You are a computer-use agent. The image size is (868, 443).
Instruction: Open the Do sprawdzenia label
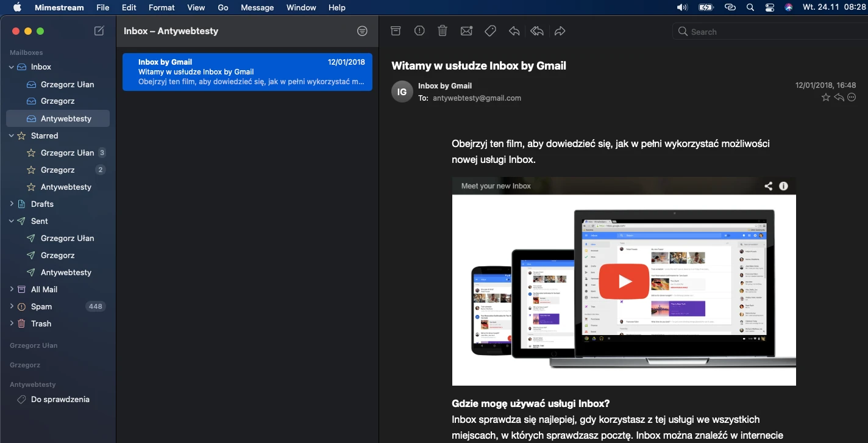pyautogui.click(x=59, y=399)
